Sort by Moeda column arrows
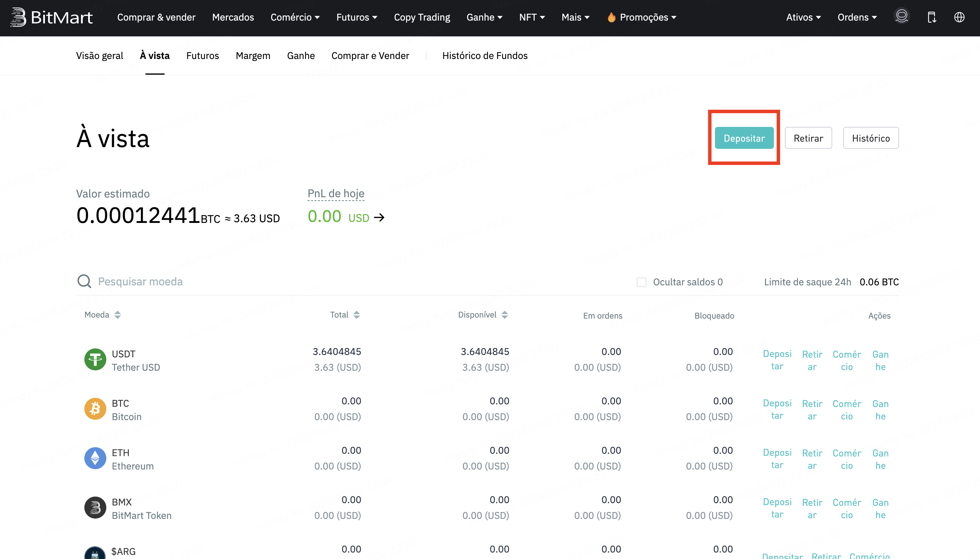The image size is (980, 559). tap(118, 315)
